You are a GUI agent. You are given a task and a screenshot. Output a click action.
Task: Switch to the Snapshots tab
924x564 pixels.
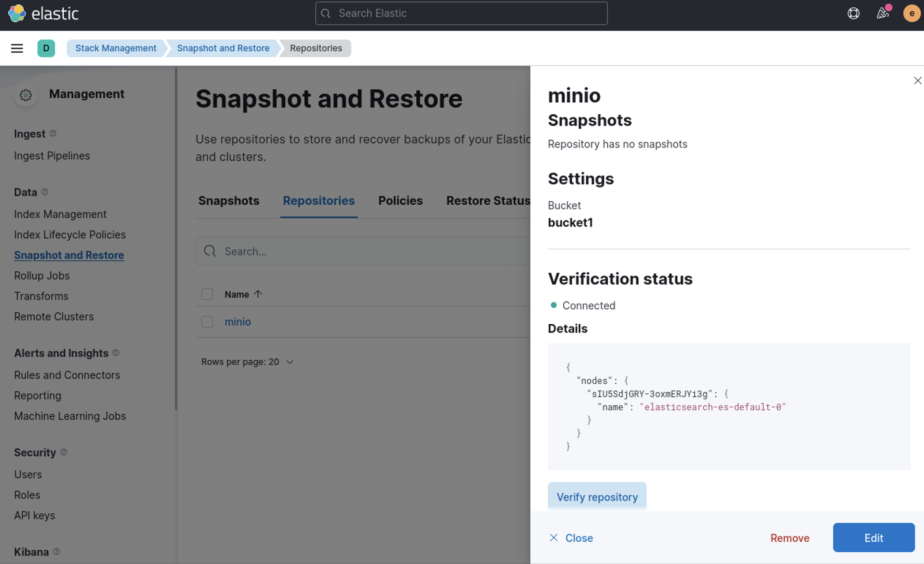click(x=229, y=201)
